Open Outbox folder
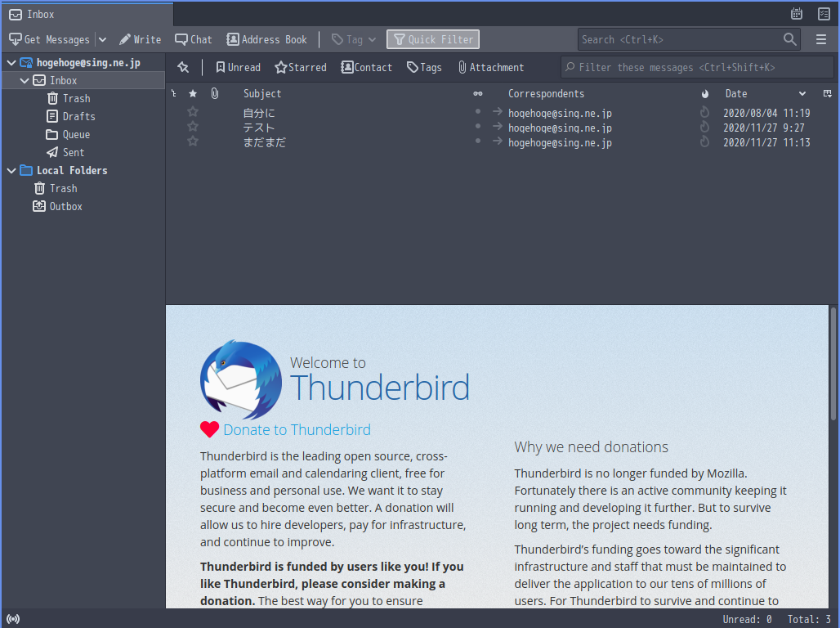This screenshot has width=840, height=628. coord(66,207)
